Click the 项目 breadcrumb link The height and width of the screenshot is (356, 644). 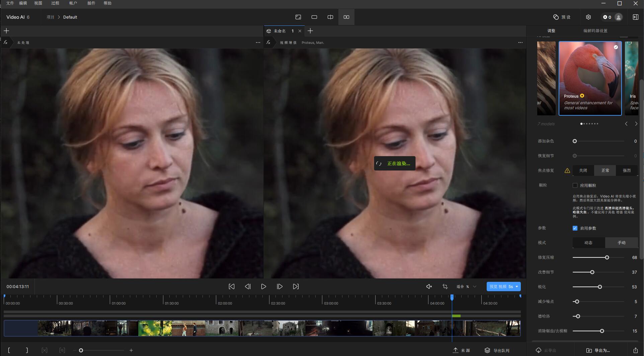tap(50, 17)
